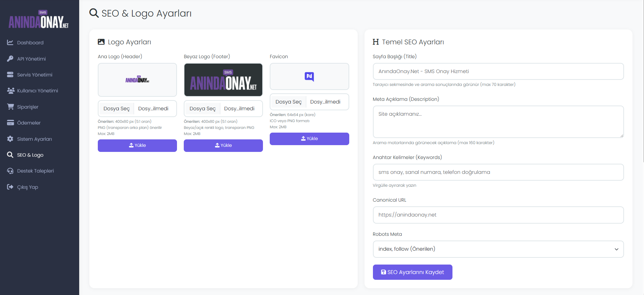Click the Destek Talepleri headset icon
The width and height of the screenshot is (644, 295).
[x=10, y=171]
